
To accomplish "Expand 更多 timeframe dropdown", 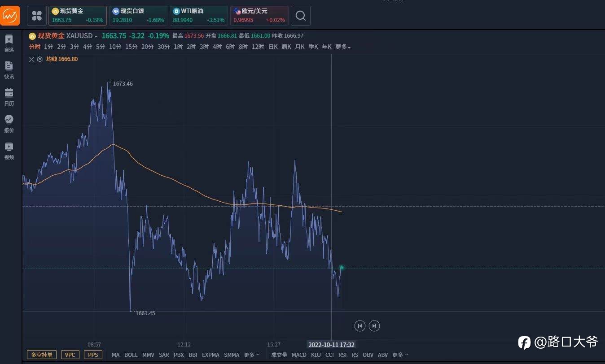I will tap(343, 47).
